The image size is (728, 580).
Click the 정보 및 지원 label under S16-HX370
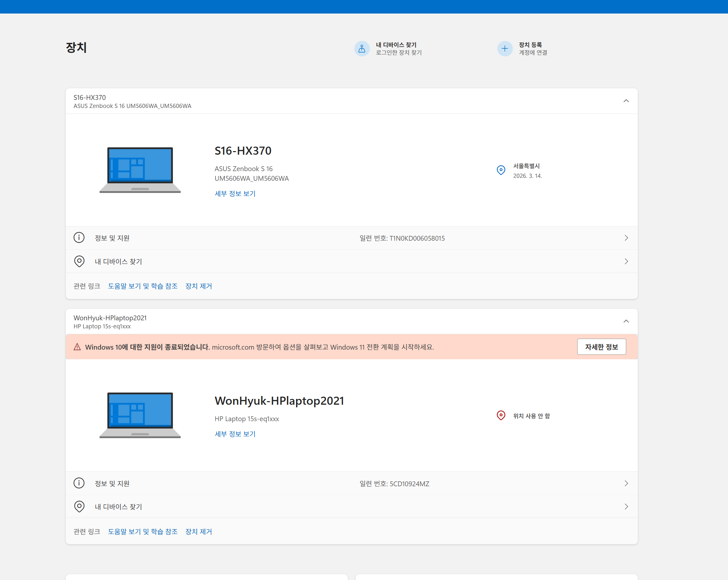[112, 238]
